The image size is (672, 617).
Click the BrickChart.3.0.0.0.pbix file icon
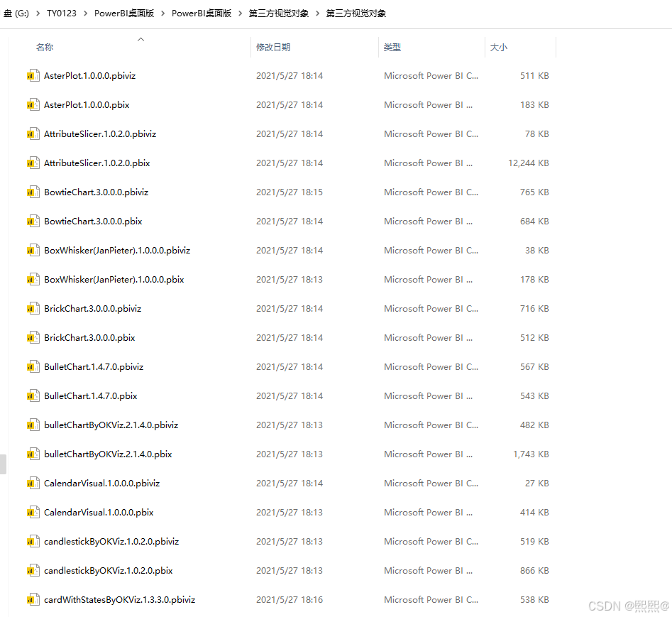(x=33, y=338)
